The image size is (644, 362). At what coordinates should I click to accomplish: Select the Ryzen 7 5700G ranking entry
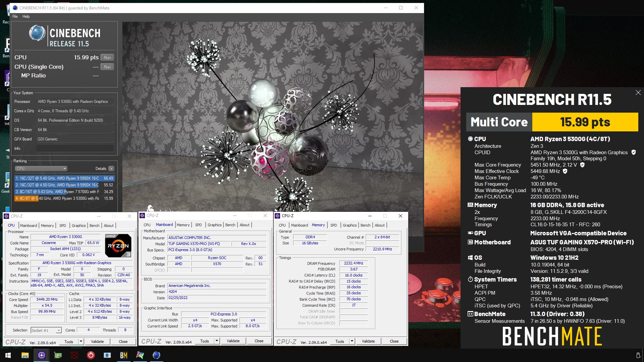pos(64,192)
